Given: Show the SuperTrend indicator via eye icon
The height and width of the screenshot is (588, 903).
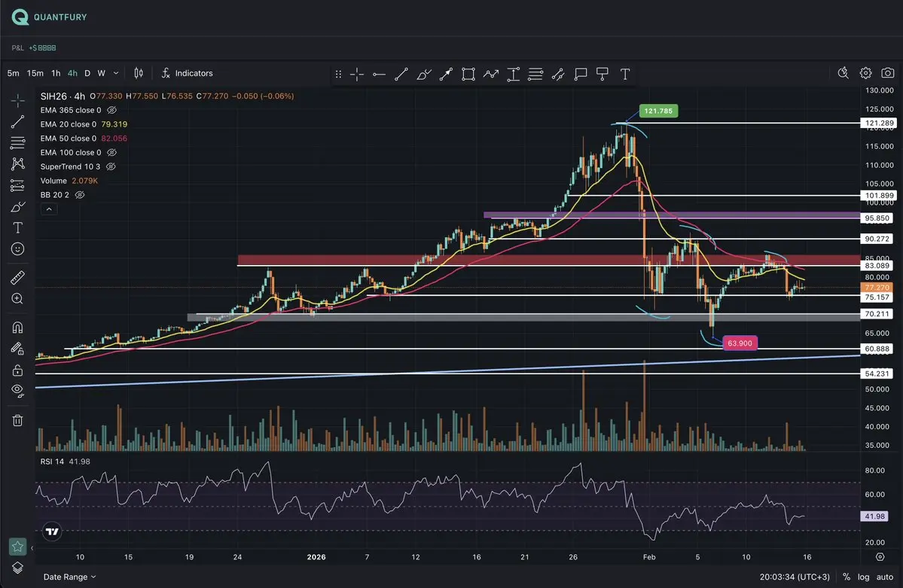Looking at the screenshot, I should click(111, 166).
